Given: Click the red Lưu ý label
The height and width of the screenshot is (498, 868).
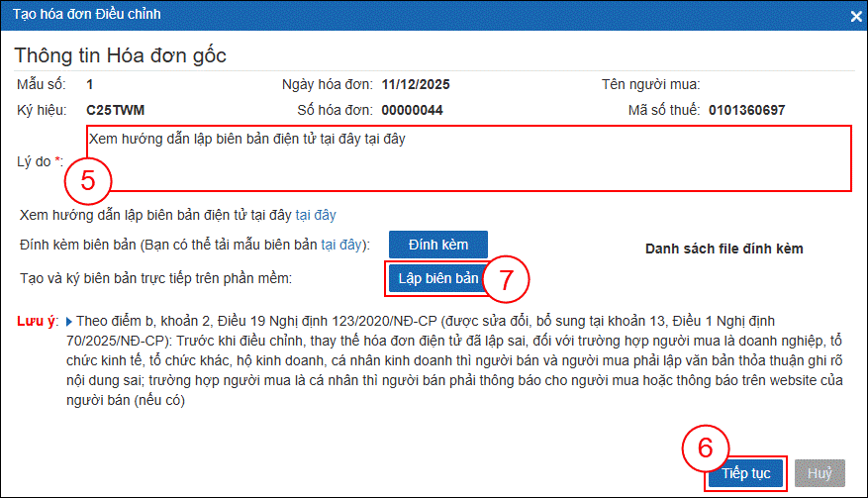Looking at the screenshot, I should [38, 322].
